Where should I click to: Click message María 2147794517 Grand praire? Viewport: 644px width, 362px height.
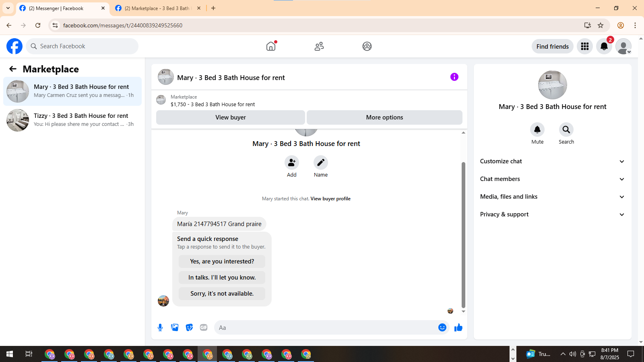pos(219,224)
